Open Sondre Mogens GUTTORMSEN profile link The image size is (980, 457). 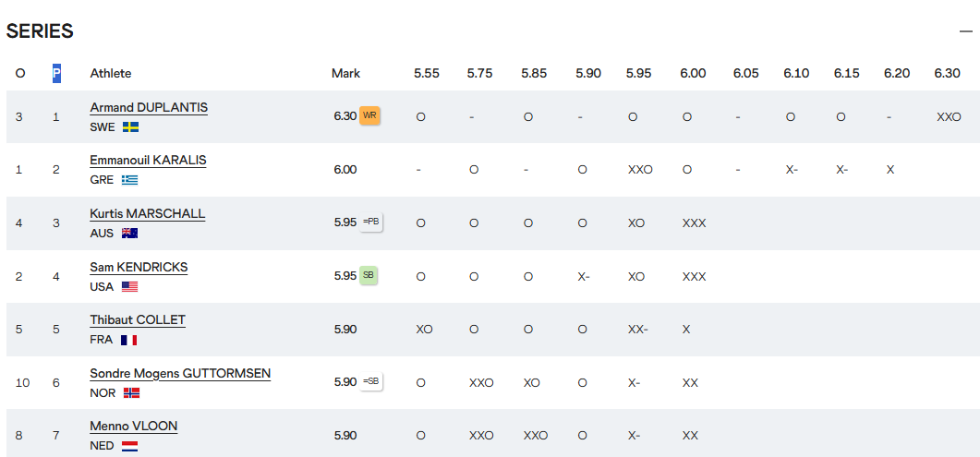tap(180, 374)
